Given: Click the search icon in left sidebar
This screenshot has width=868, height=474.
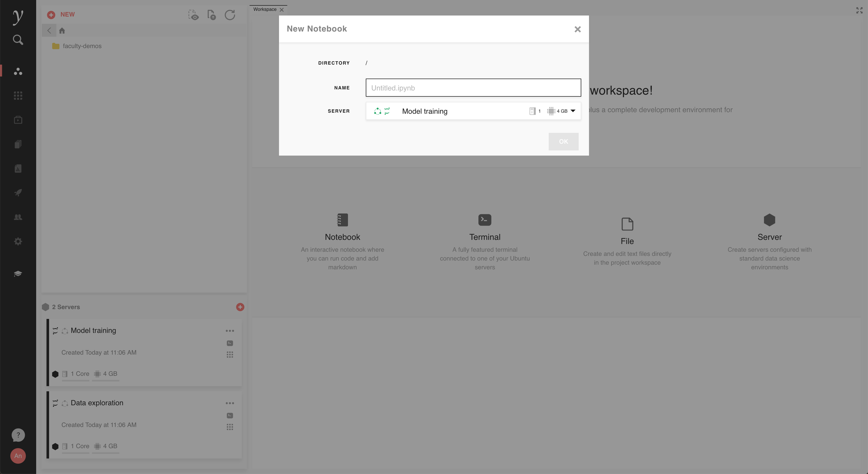Looking at the screenshot, I should 18,40.
